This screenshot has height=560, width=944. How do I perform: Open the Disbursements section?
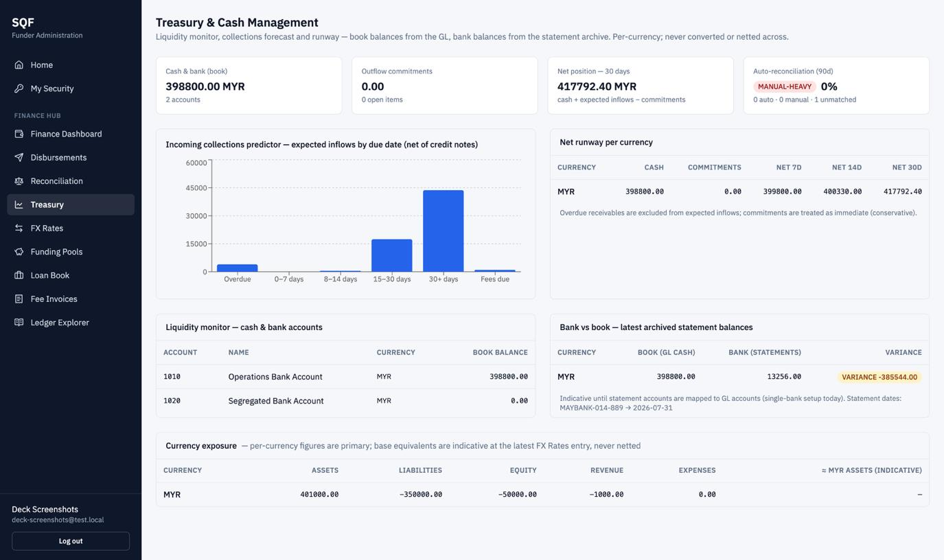pyautogui.click(x=71, y=157)
